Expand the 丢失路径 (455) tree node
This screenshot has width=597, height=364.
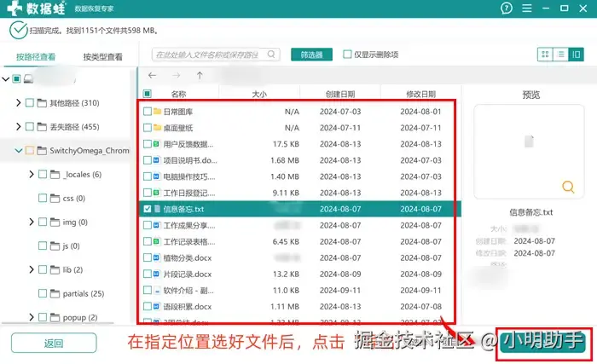coord(18,126)
